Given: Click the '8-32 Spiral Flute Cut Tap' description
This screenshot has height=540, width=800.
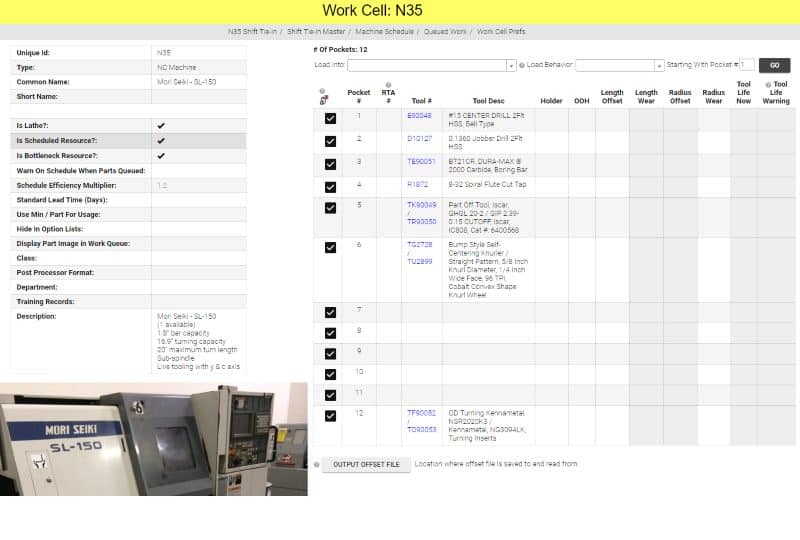Looking at the screenshot, I should 487,185.
